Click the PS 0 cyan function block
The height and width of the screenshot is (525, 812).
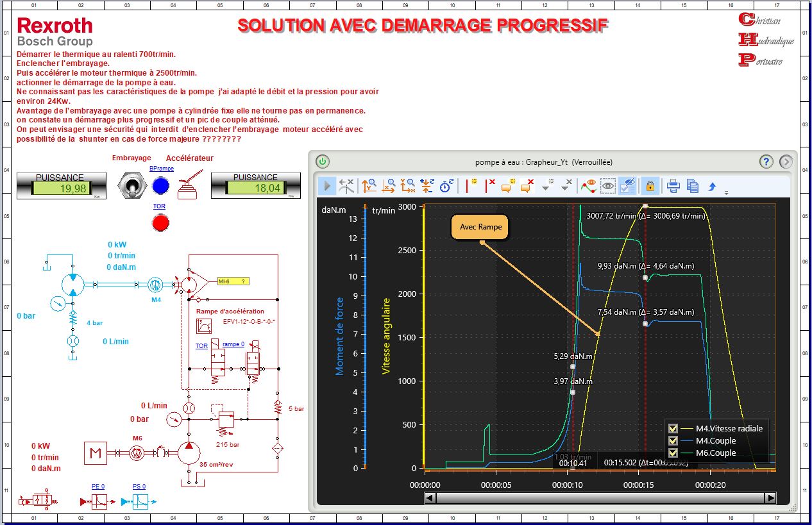pyautogui.click(x=139, y=501)
